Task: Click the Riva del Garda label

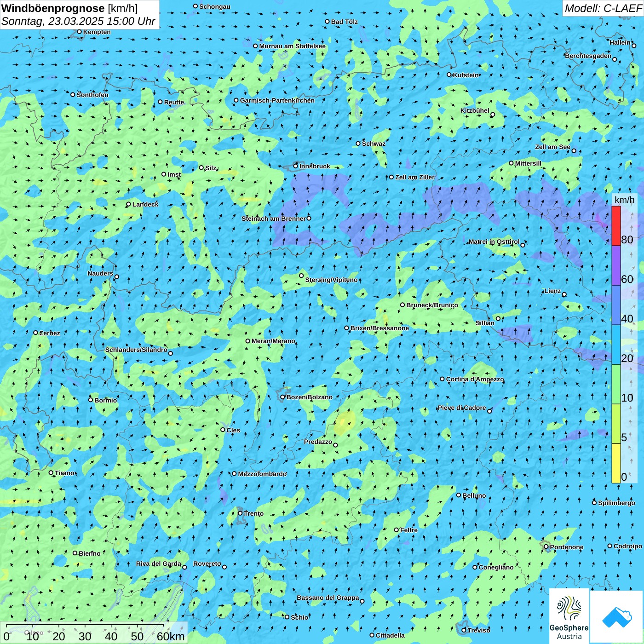Action: [158, 563]
